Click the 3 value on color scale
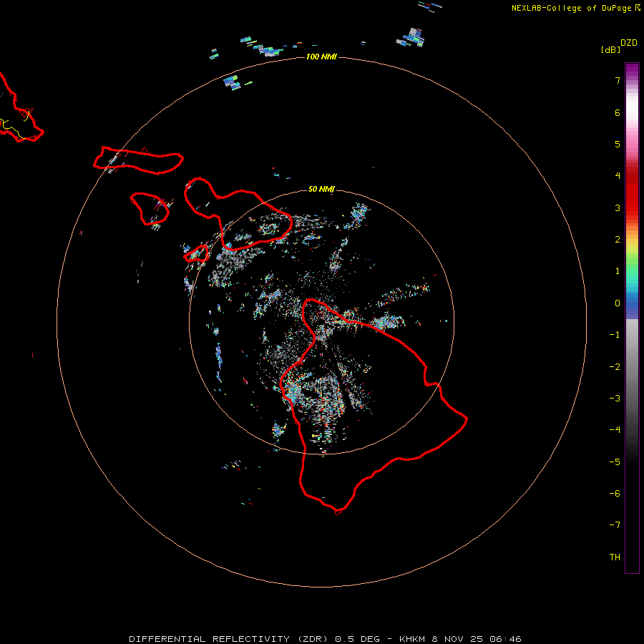Screen dimensions: 644x644 [618, 208]
